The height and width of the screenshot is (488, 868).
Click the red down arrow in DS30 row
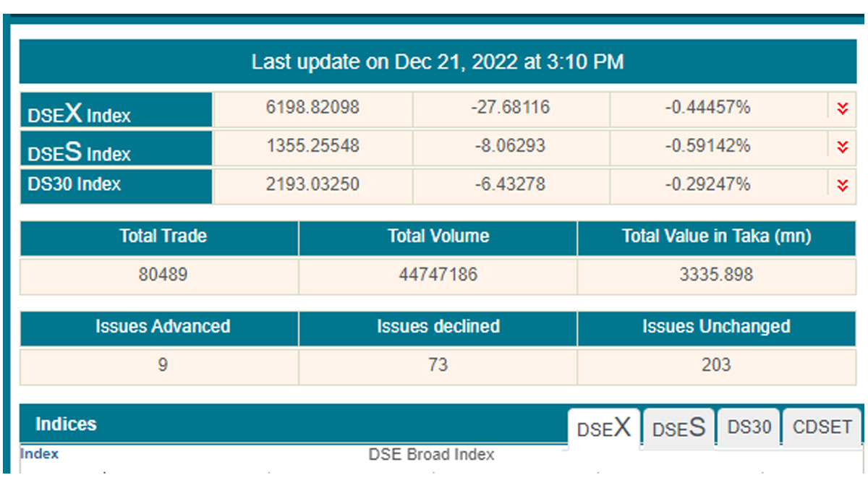point(842,185)
